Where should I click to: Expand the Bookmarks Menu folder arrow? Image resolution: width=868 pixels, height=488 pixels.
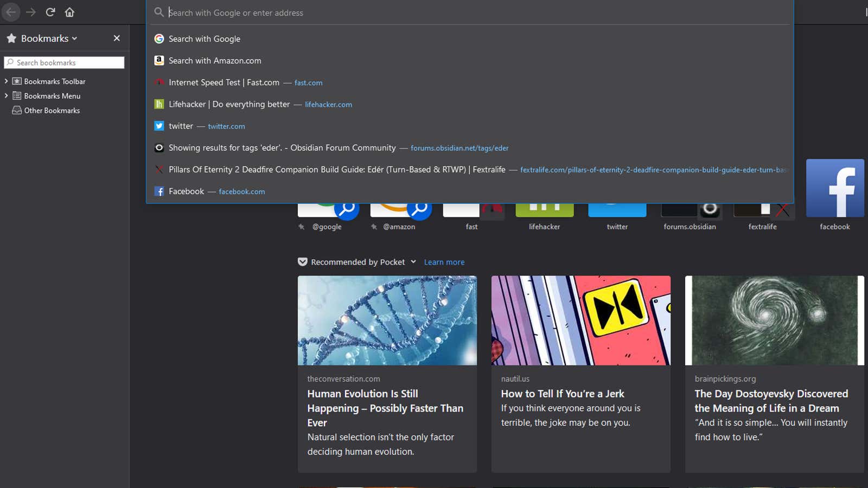(6, 95)
